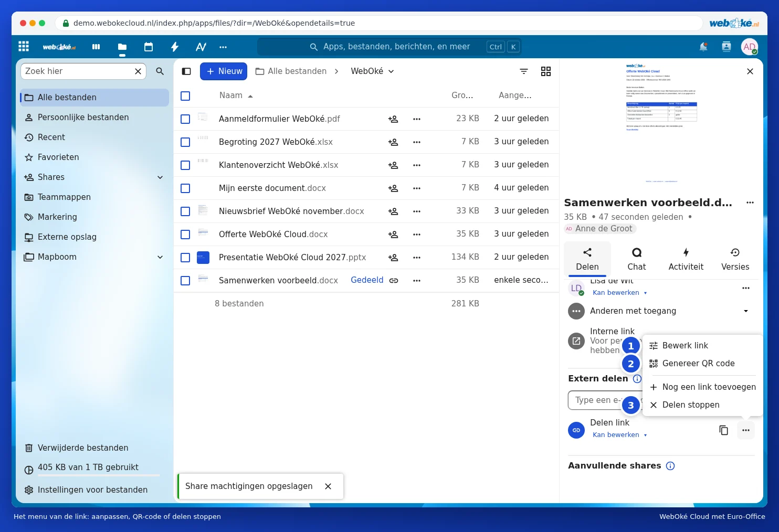Open three-dot menu for Delen link
Screen dimensions: 779x532
tap(746, 430)
